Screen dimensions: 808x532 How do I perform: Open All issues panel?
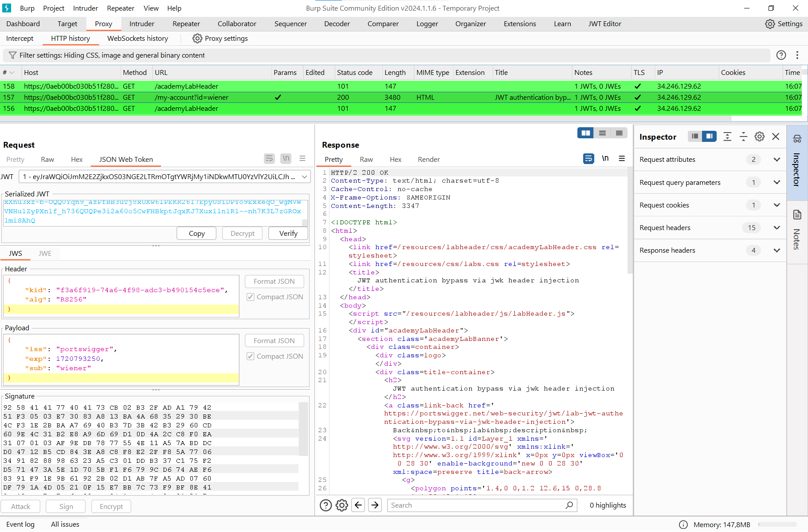[65, 524]
